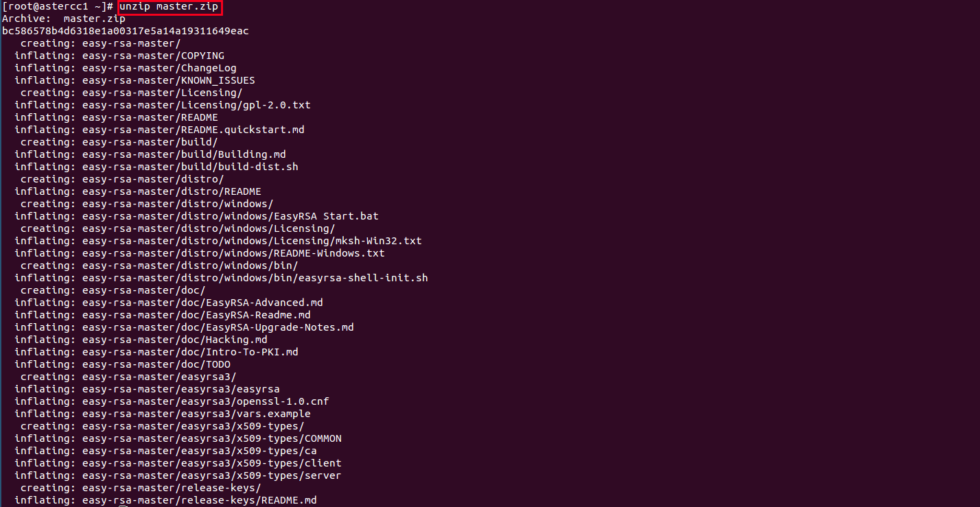The width and height of the screenshot is (980, 507).
Task: Click the easy-rsa-master/ChangeLog line
Action: coord(126,69)
